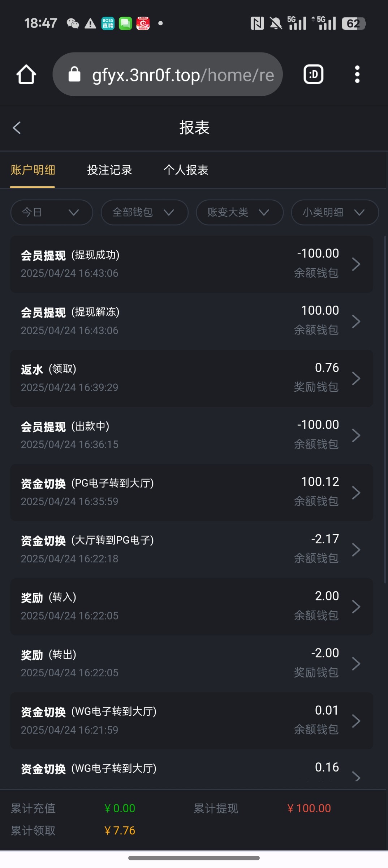Open the browser three-dot menu
This screenshot has width=388, height=868.
pyautogui.click(x=357, y=75)
